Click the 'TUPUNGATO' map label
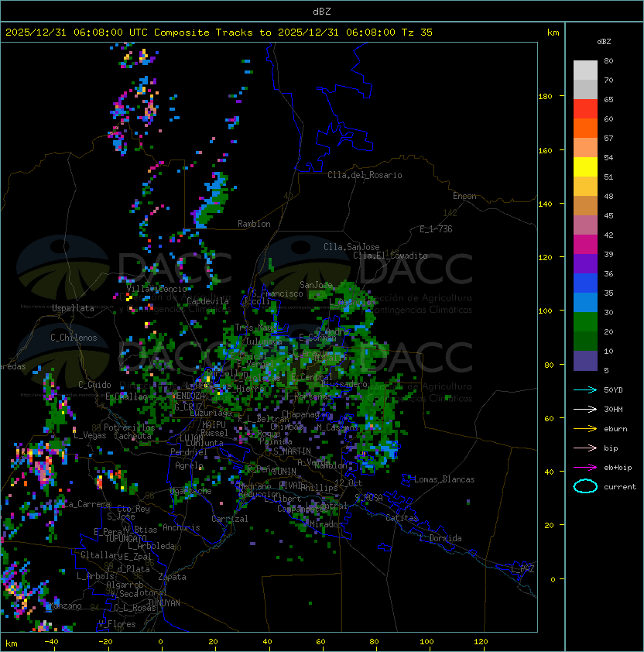 (125, 539)
